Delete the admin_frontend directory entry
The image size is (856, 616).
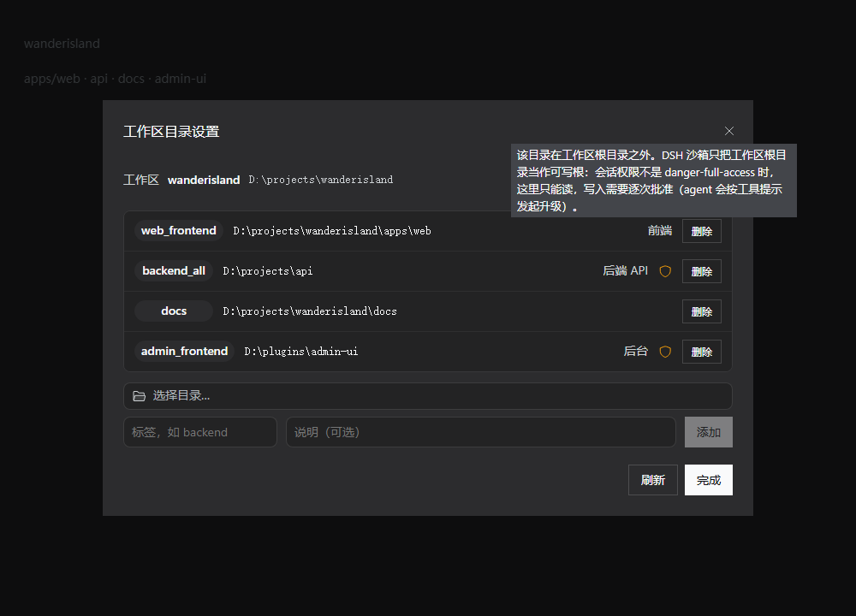click(x=702, y=352)
